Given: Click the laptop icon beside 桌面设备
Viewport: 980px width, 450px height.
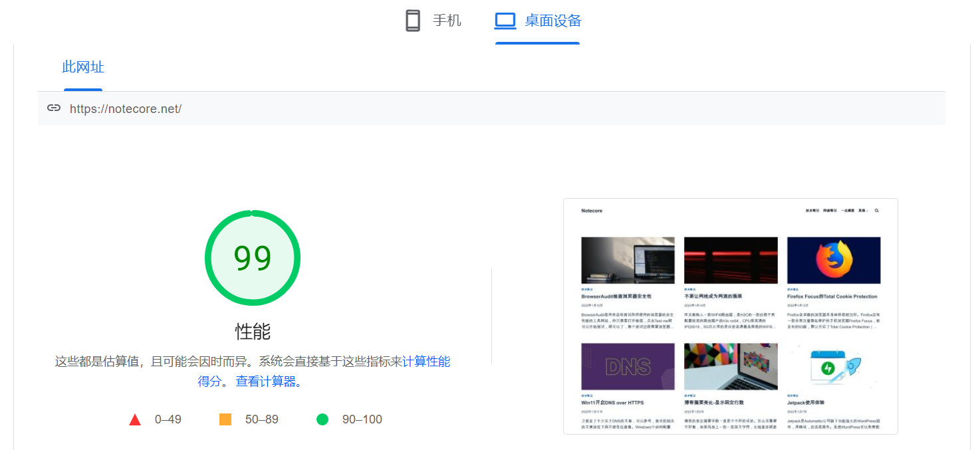Looking at the screenshot, I should click(x=505, y=21).
